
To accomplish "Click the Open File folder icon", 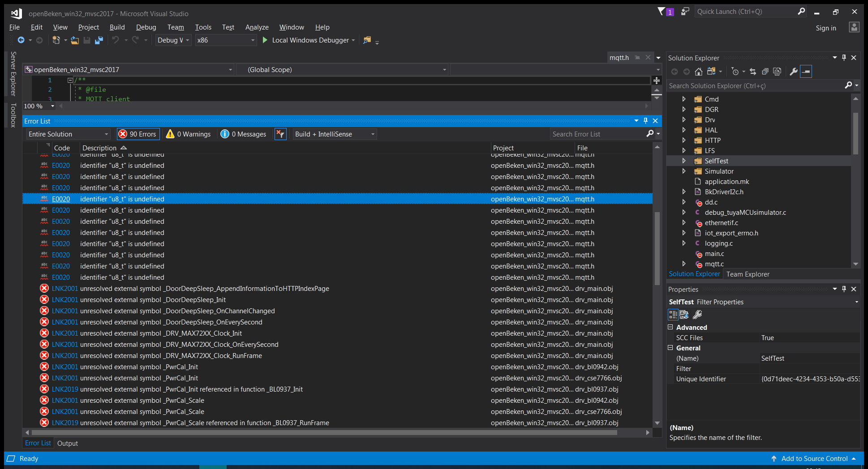I will (75, 40).
